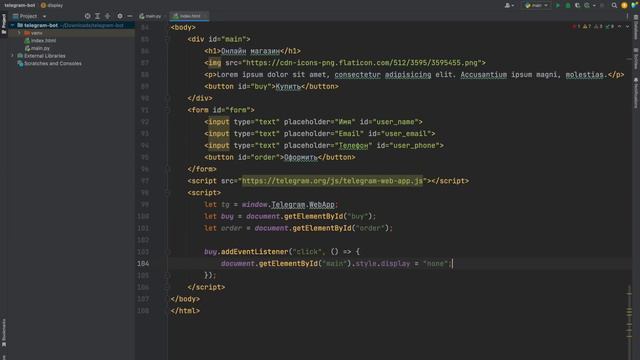
Task: Open the Database tool window on right edge
Action: point(636,28)
